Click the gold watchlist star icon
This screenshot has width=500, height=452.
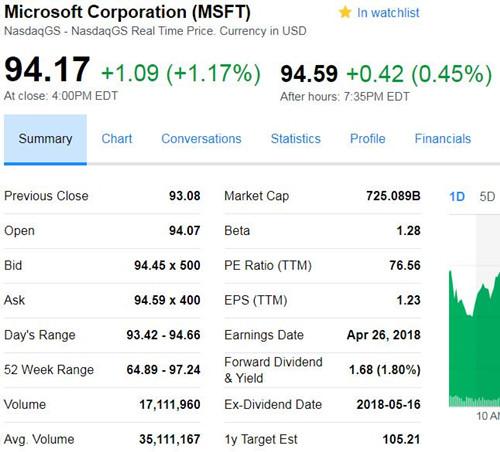[x=345, y=13]
